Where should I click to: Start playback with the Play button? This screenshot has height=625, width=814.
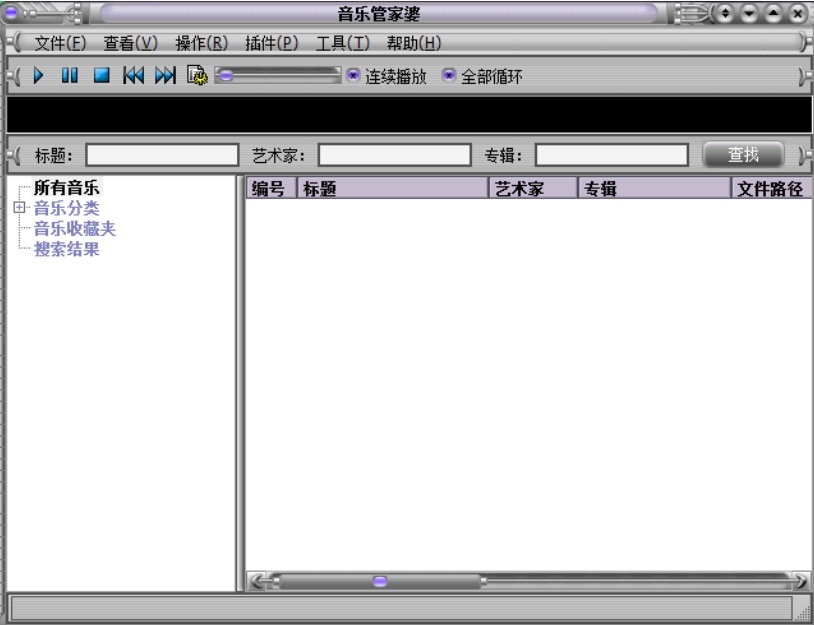click(38, 76)
